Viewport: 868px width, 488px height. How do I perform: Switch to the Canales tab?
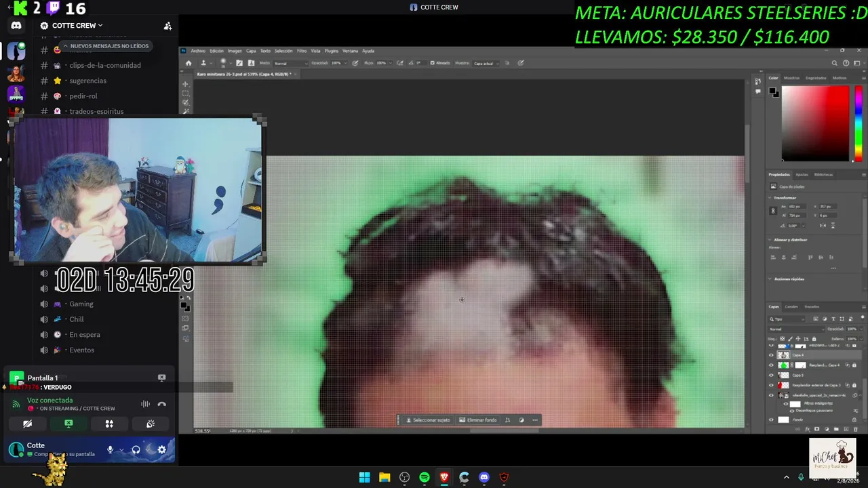click(x=791, y=306)
